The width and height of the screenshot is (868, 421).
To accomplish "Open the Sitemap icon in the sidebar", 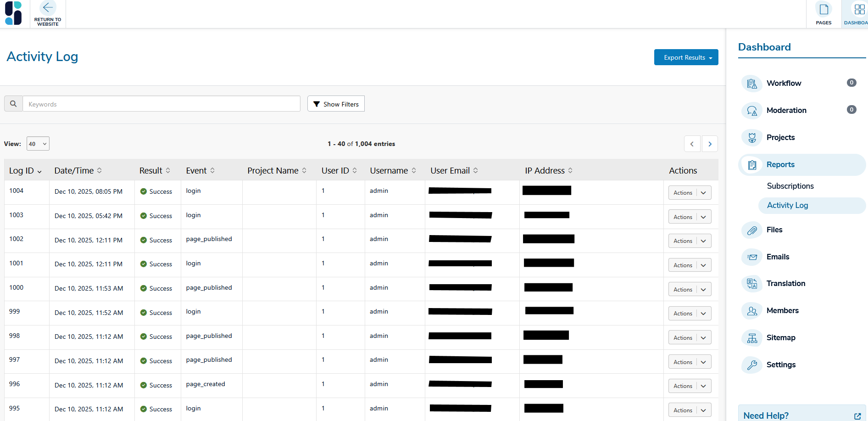I will [x=752, y=338].
